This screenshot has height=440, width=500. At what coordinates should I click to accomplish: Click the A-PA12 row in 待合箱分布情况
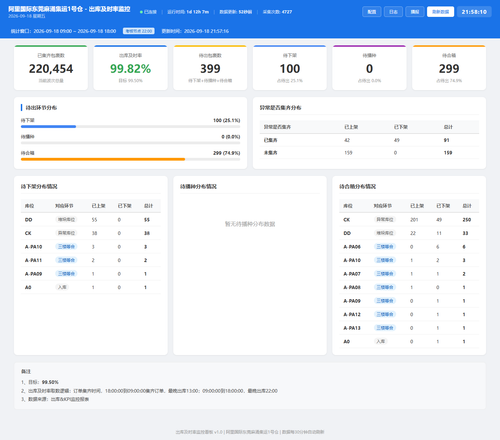pos(409,314)
